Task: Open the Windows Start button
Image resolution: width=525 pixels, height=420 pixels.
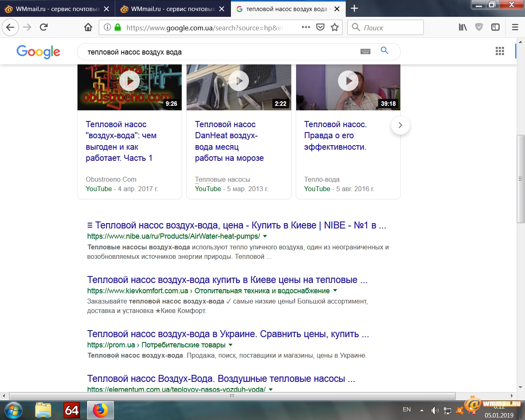Action: coord(13,411)
